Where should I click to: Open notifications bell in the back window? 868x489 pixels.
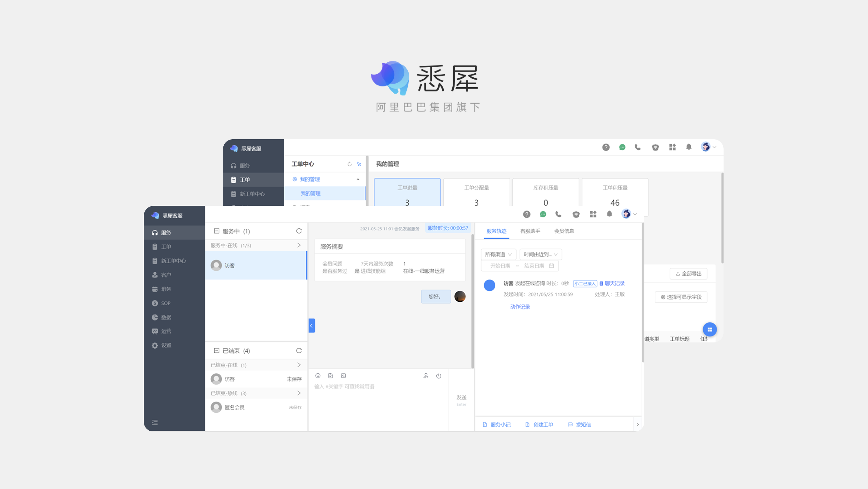(689, 147)
